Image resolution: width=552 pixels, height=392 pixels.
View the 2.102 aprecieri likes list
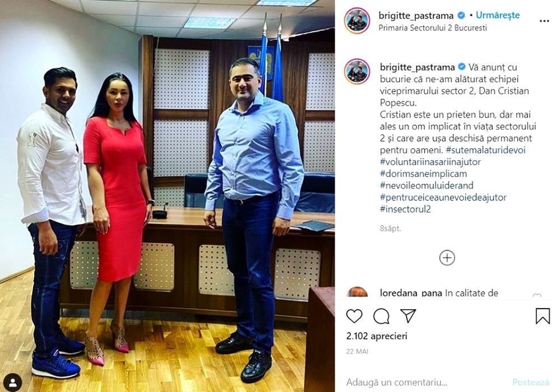point(377,336)
